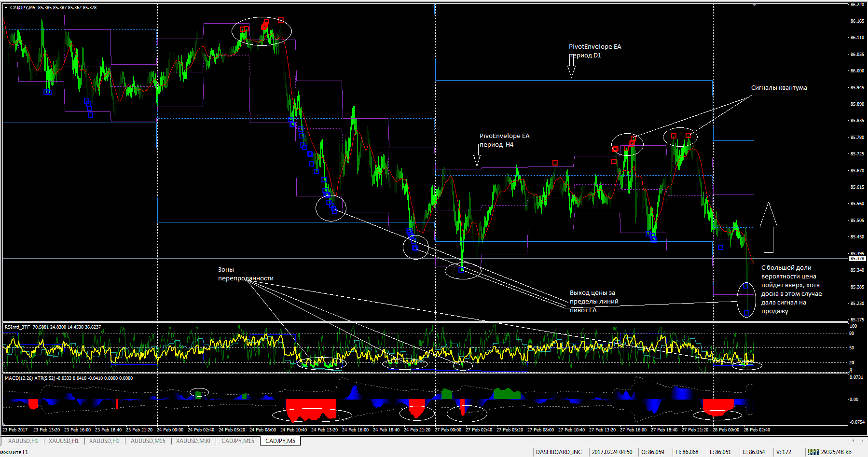The image size is (868, 457).
Task: Open the first XAUUSD,H1 chart tab
Action: (x=23, y=441)
